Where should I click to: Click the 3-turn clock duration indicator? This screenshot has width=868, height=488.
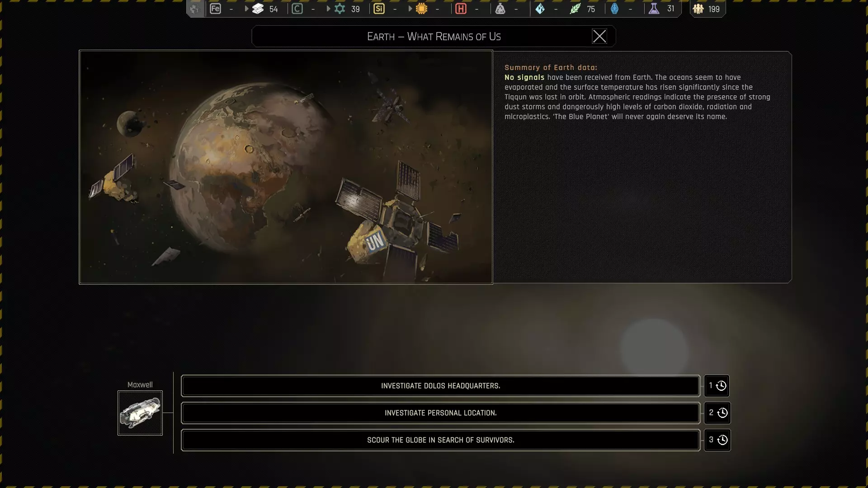click(x=717, y=440)
